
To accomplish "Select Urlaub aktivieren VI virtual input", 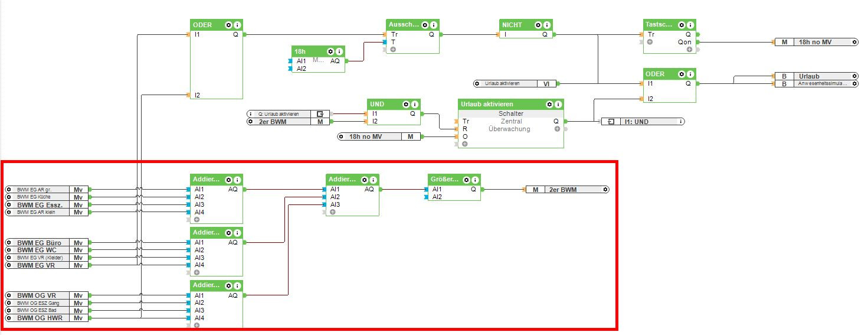I will (x=515, y=84).
